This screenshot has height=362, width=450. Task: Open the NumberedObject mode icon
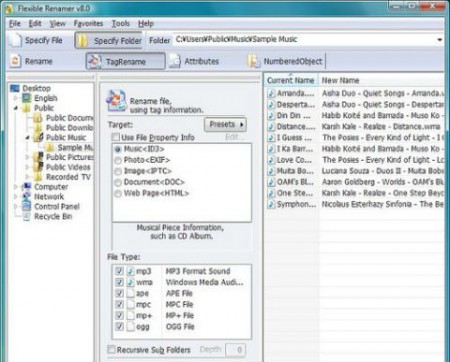[254, 61]
